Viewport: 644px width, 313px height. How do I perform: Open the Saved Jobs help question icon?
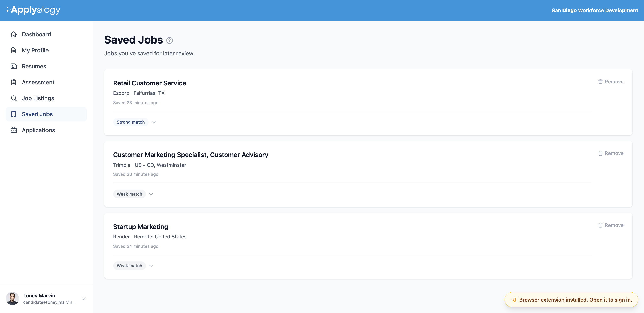(169, 40)
